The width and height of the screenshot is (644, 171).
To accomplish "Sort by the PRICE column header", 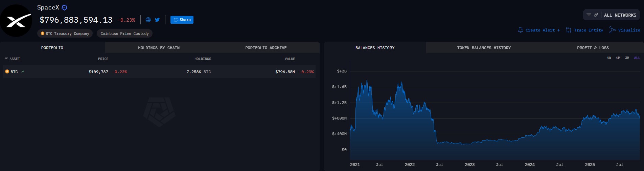I will (103, 59).
